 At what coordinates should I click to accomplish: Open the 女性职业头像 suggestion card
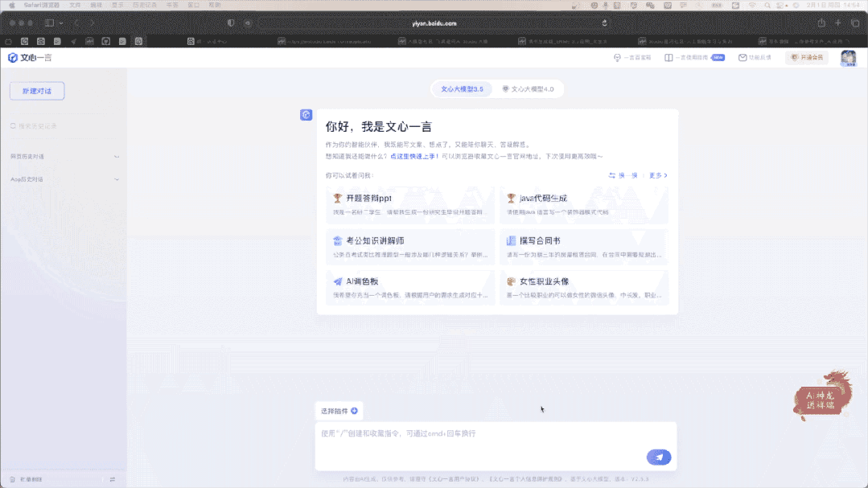pos(584,288)
